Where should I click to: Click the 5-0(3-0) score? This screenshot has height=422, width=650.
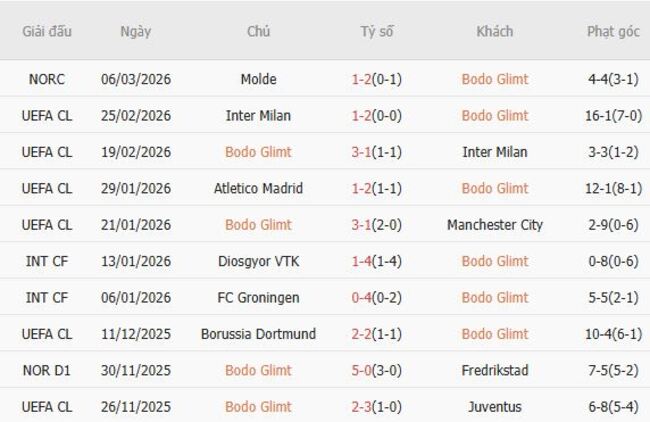[377, 371]
